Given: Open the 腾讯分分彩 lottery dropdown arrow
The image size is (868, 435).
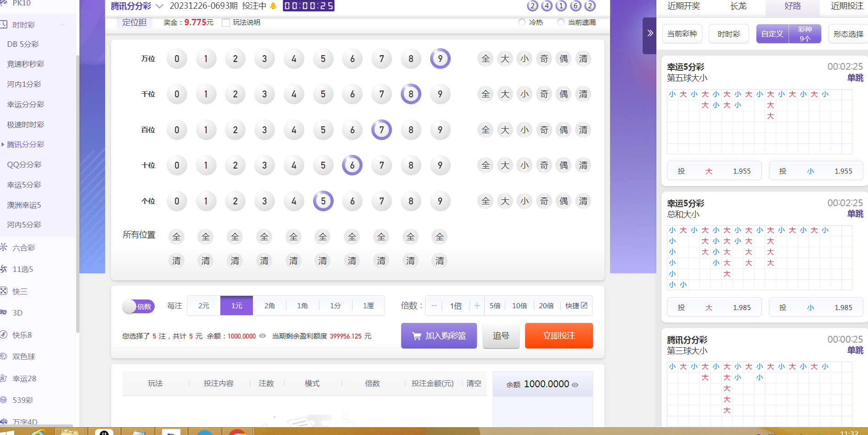Looking at the screenshot, I should 159,6.
